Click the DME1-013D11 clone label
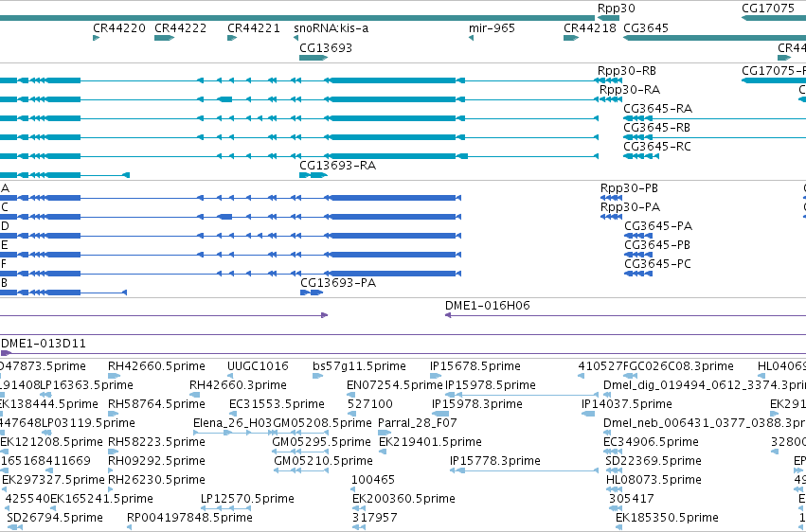Screen dimensions: 806x532 44,344
